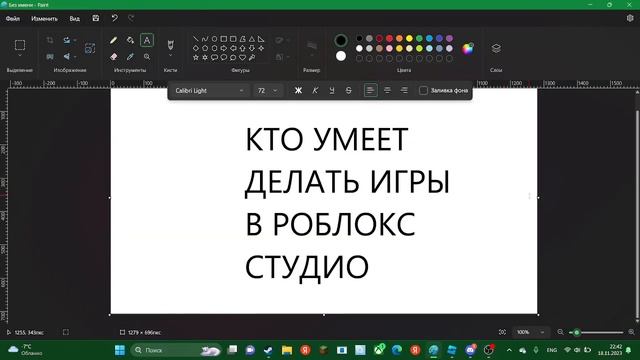Click the zoom slider handle
The width and height of the screenshot is (640, 360).
click(x=577, y=333)
